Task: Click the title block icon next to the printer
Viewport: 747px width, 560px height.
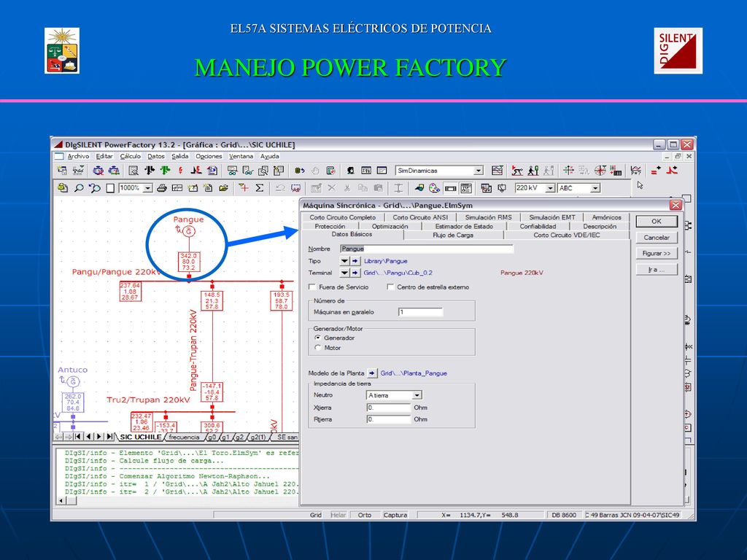Action: [177, 188]
